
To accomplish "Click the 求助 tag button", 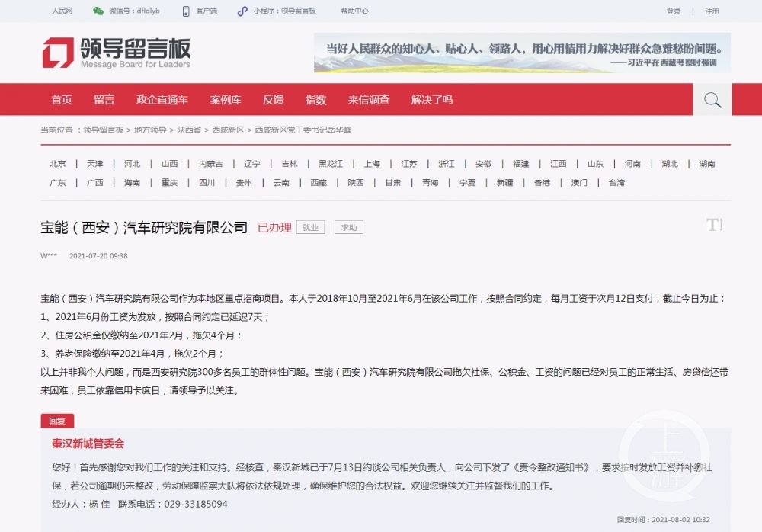I will 349,227.
